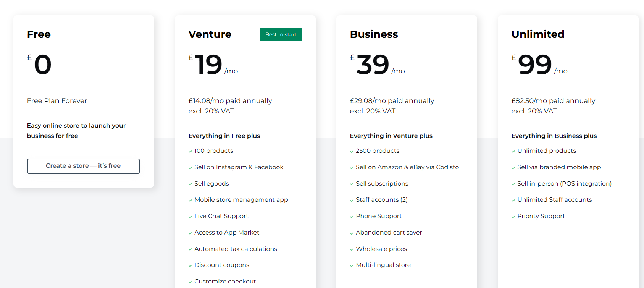Click the checkmark beside 'Abandoned cart saver'
Image resolution: width=644 pixels, height=288 pixels.
click(352, 233)
